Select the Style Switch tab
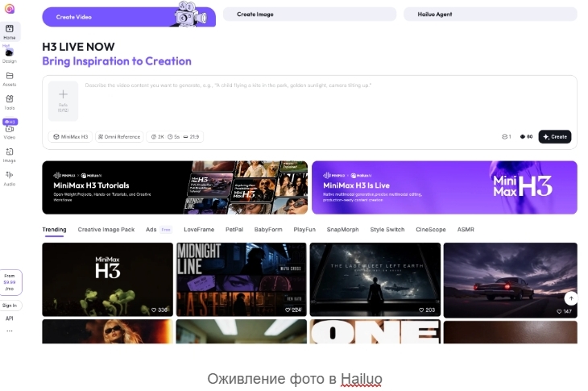Screen dimensions: 588x391 pyautogui.click(x=387, y=229)
